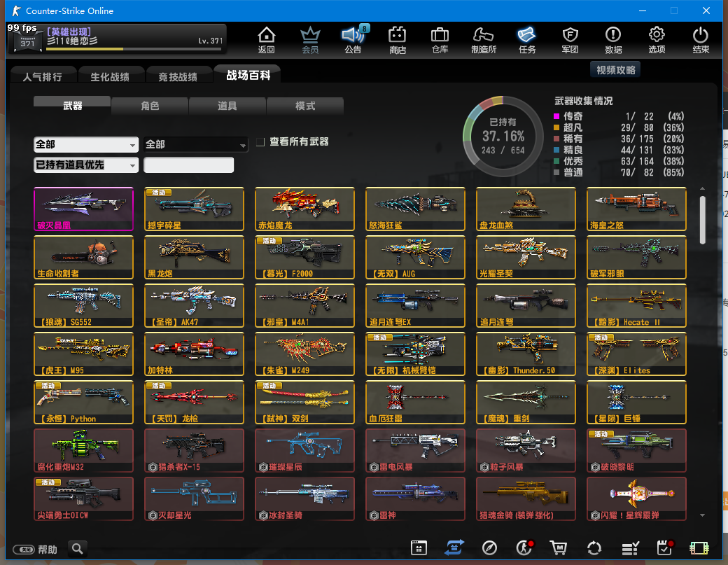
Task: Select the 加特林 weapon card
Action: click(x=194, y=354)
